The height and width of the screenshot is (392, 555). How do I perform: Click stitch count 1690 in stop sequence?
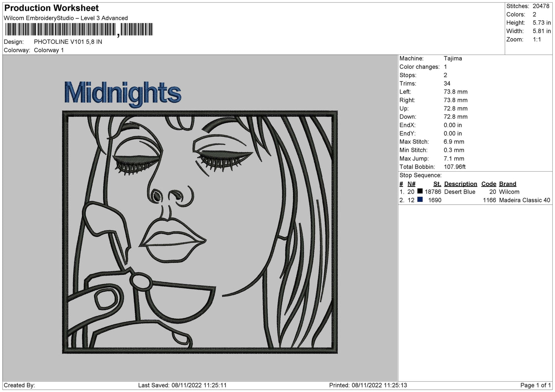435,200
